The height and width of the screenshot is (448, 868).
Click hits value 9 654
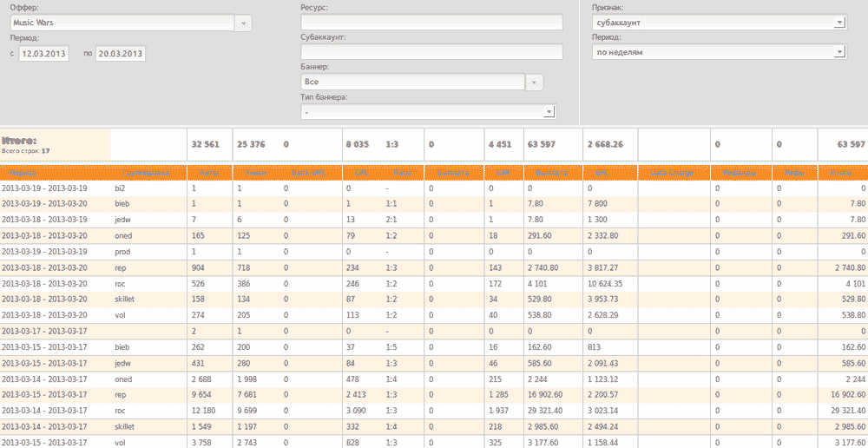click(202, 395)
